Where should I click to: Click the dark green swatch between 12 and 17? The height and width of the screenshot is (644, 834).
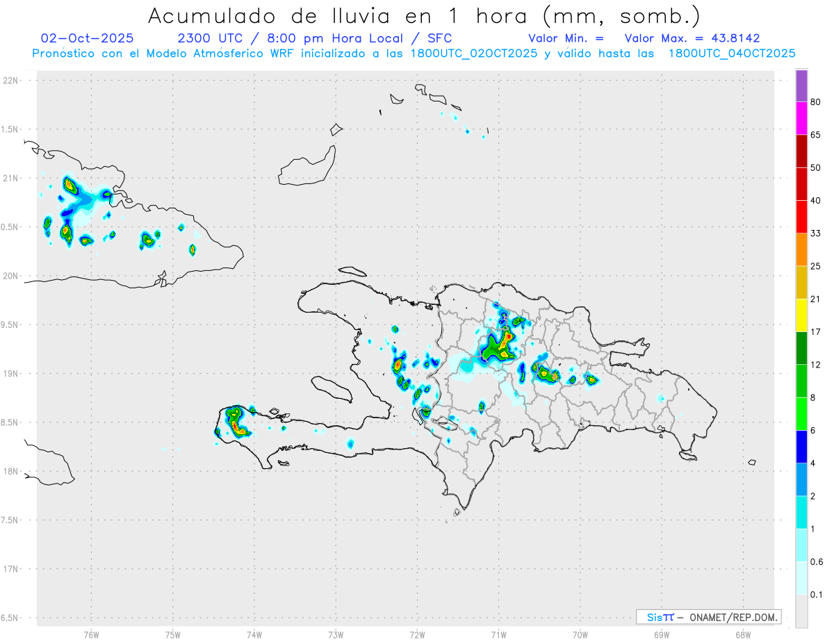coord(801,348)
